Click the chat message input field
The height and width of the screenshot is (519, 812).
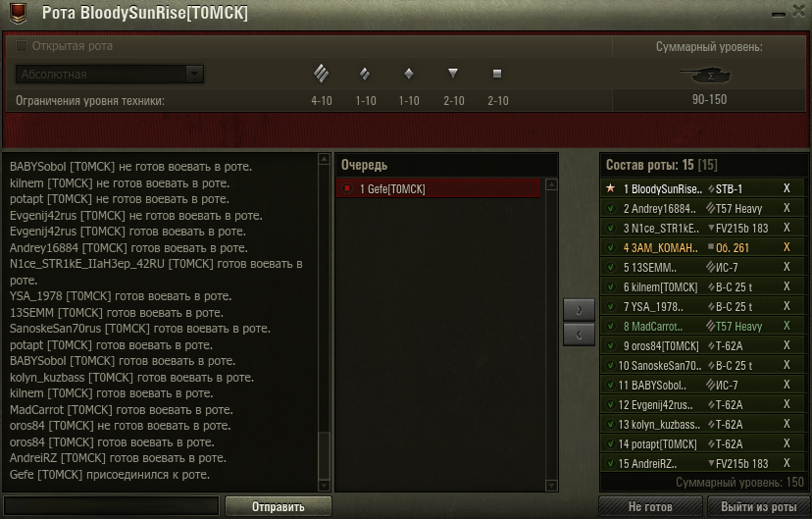point(112,506)
